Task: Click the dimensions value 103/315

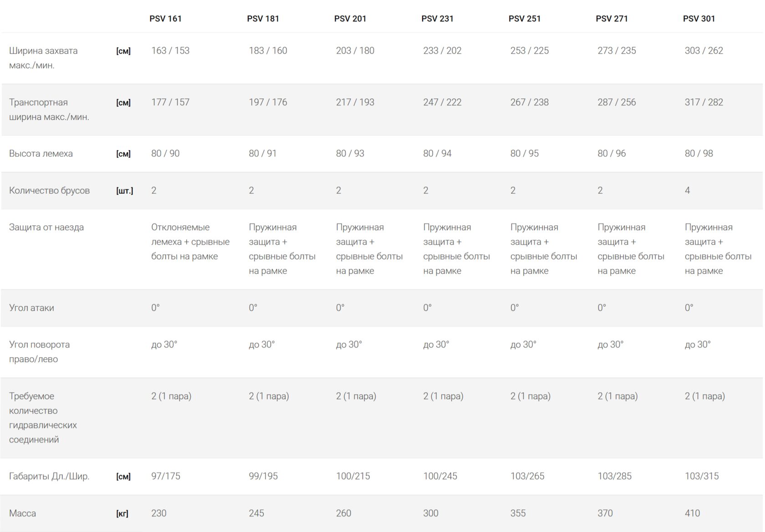Action: pyautogui.click(x=702, y=476)
